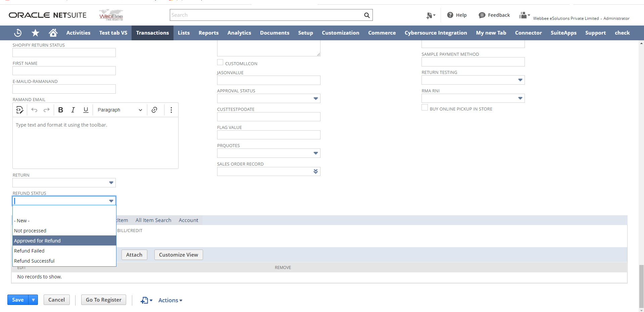Apply italic formatting in the editor
The height and width of the screenshot is (312, 644).
click(x=73, y=110)
